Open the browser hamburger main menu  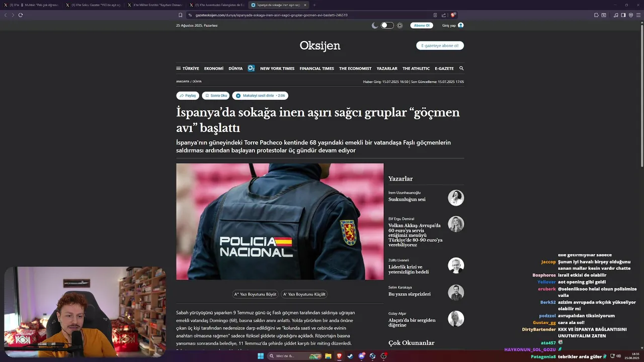pos(638,15)
